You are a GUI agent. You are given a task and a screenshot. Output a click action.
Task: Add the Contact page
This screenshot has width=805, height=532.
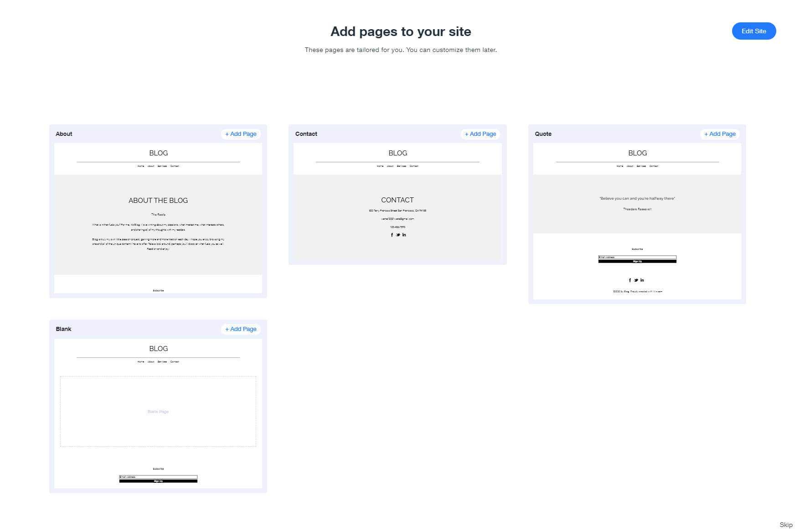(480, 134)
